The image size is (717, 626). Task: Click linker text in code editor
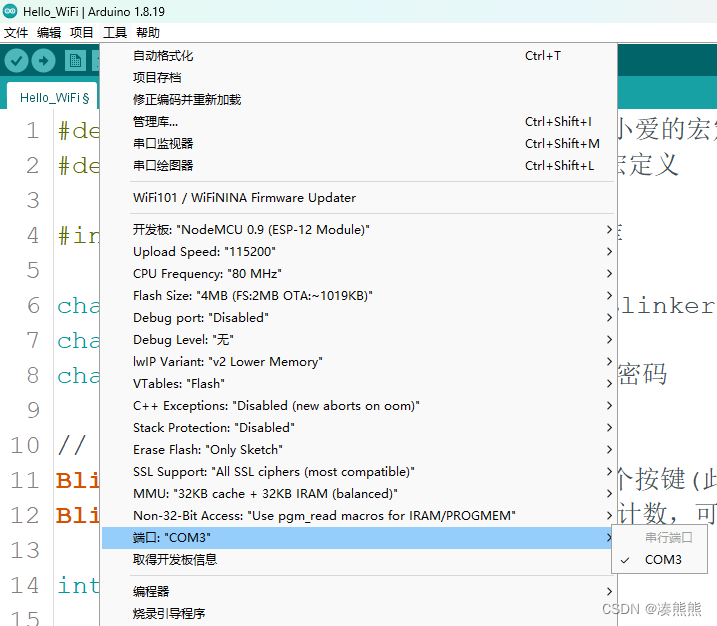point(666,305)
